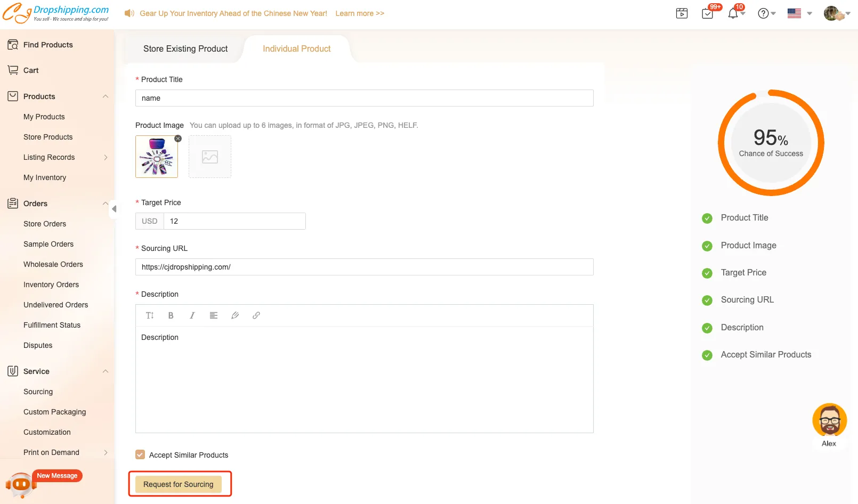The width and height of the screenshot is (858, 504).
Task: Open the video tutorial icon
Action: tap(682, 14)
